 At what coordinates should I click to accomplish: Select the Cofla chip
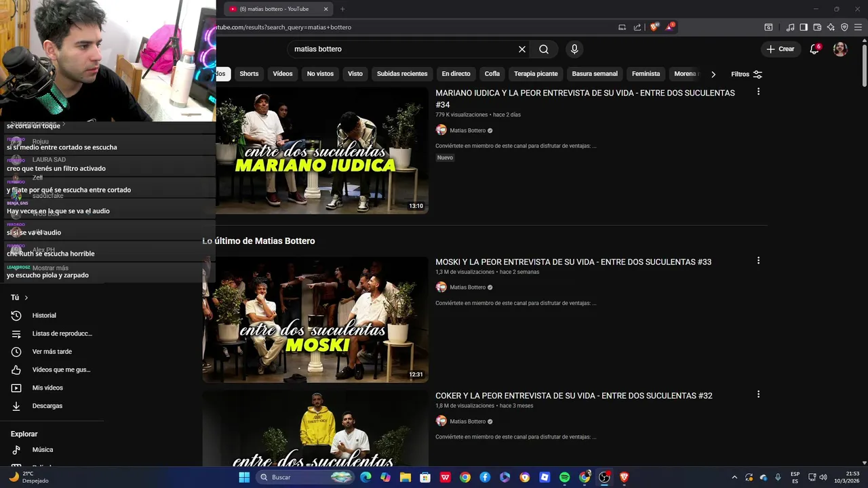tap(492, 74)
